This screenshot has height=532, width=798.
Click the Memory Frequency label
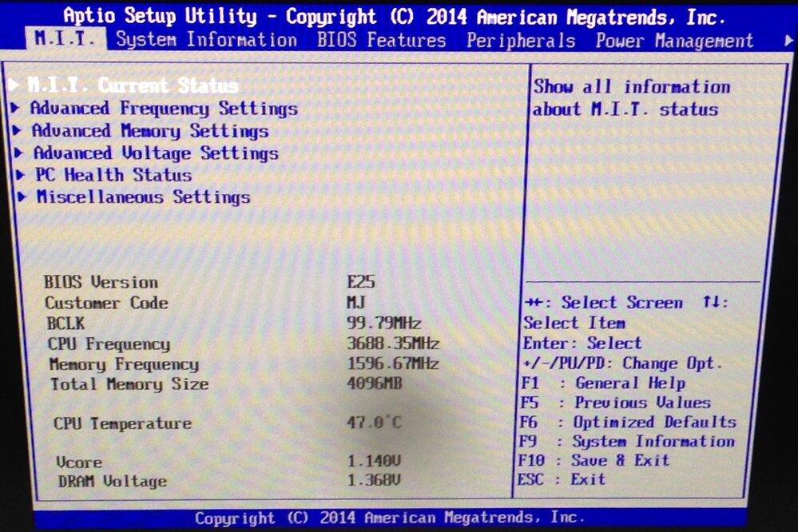124,364
